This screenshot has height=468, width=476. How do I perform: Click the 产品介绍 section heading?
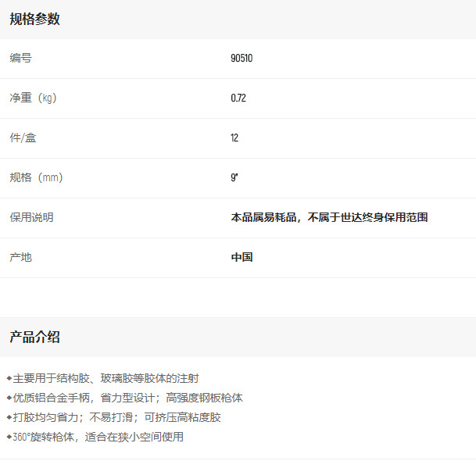[34, 338]
